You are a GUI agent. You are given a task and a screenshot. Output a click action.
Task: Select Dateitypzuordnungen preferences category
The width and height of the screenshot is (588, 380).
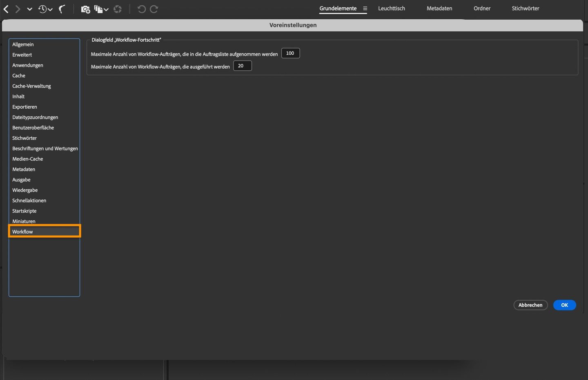tap(44, 117)
